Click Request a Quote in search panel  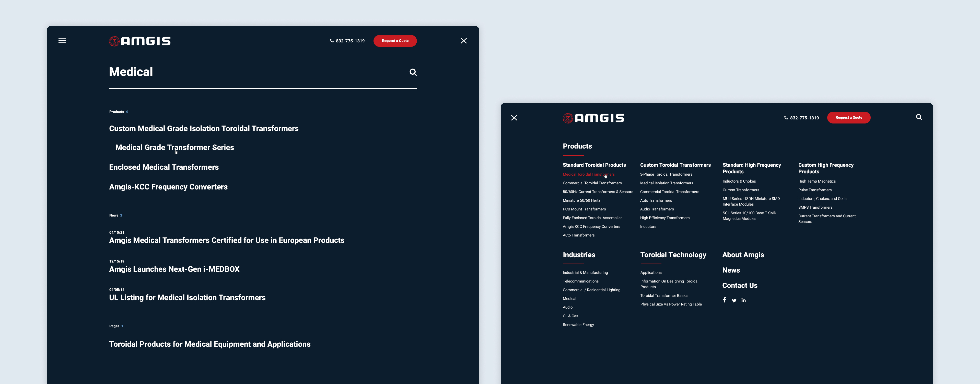395,41
